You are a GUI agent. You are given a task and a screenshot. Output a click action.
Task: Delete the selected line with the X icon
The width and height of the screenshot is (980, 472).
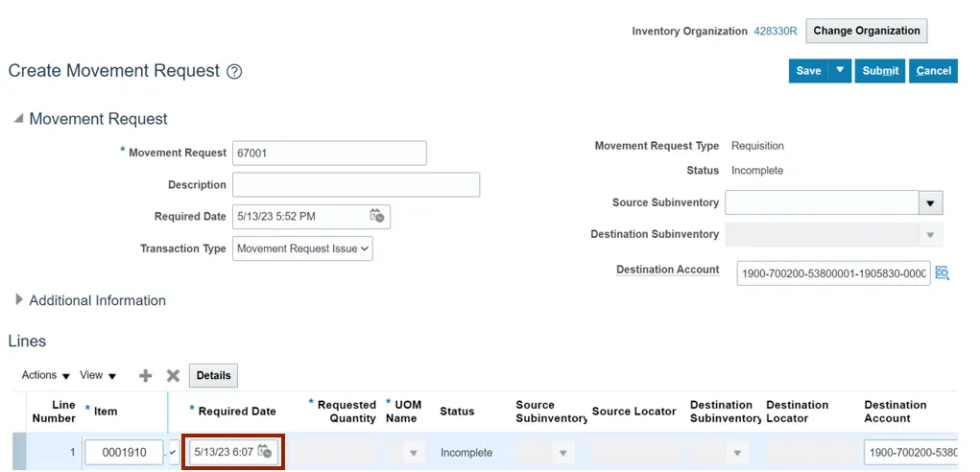tap(173, 376)
